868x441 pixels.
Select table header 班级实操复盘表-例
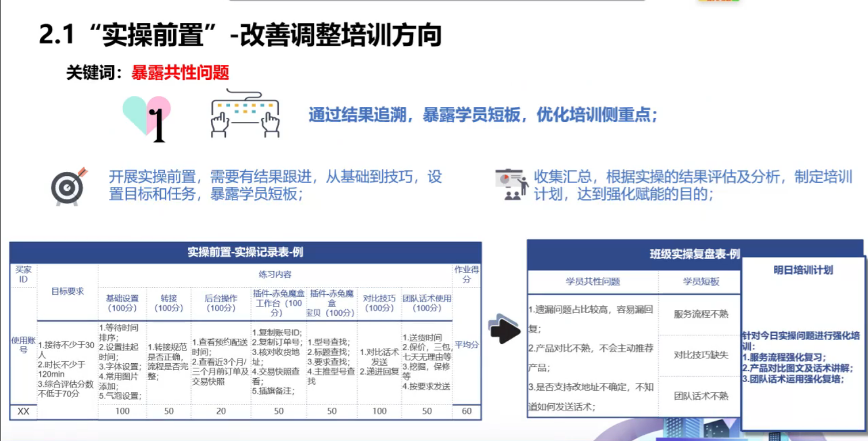694,254
